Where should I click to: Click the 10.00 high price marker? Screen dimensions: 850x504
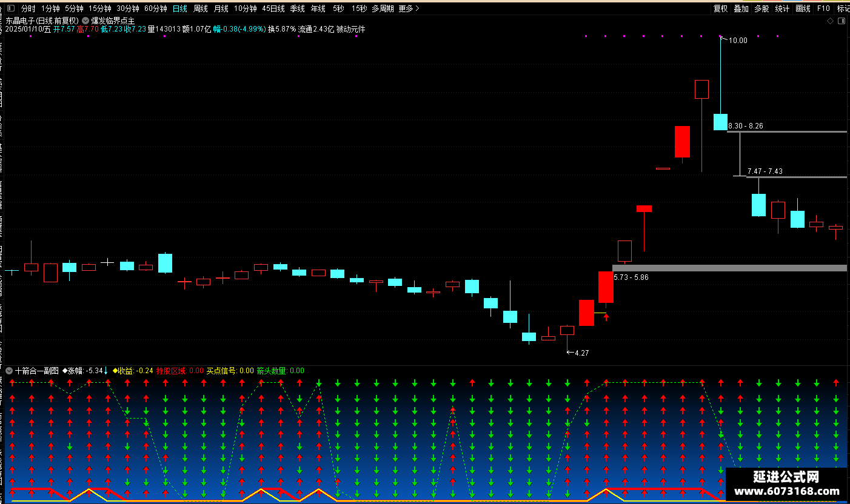point(738,41)
